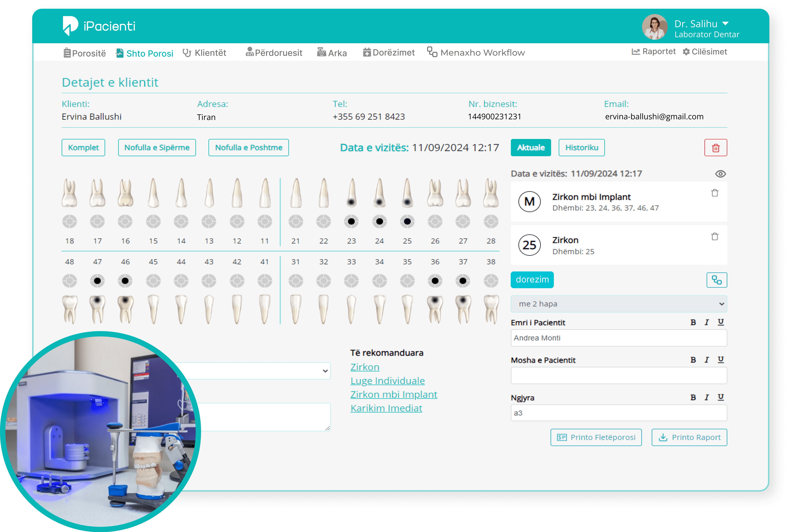
Task: Select tooth 11 image
Action: tap(265, 193)
